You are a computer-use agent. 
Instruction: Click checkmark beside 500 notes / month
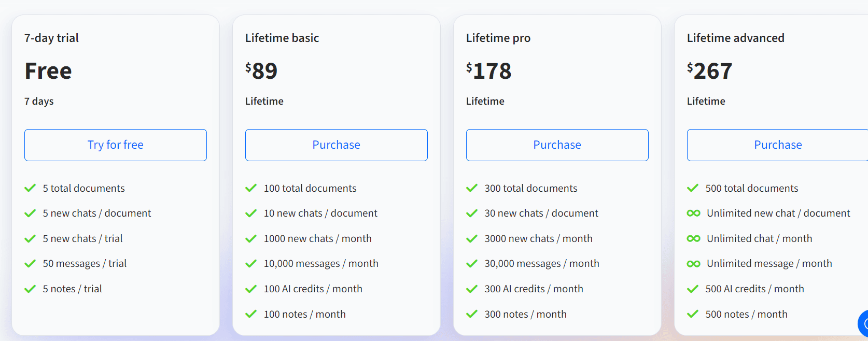pos(693,314)
